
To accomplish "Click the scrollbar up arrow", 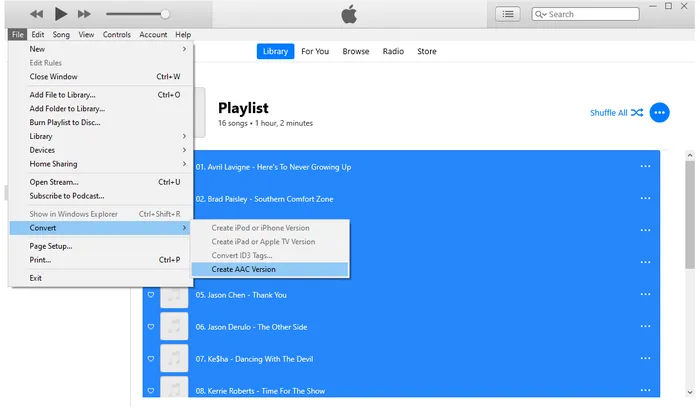I will [x=690, y=155].
